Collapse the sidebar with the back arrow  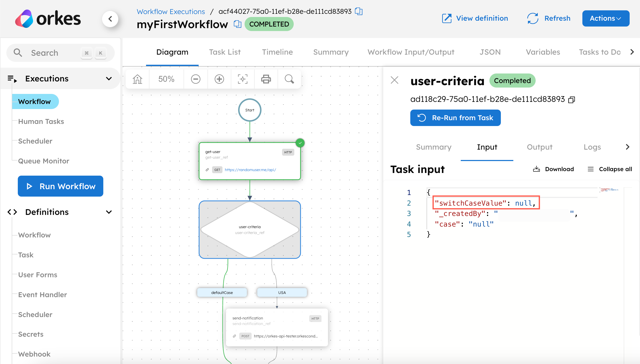(x=110, y=19)
